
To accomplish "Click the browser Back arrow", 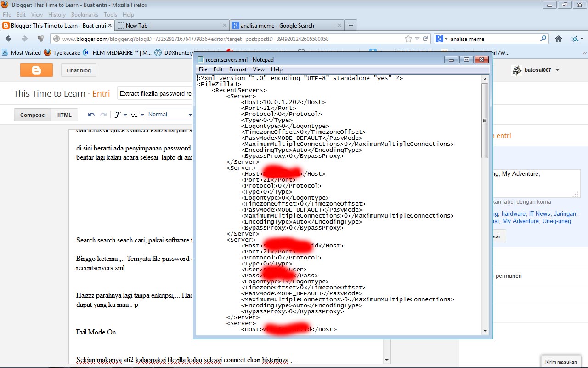I will [7, 39].
